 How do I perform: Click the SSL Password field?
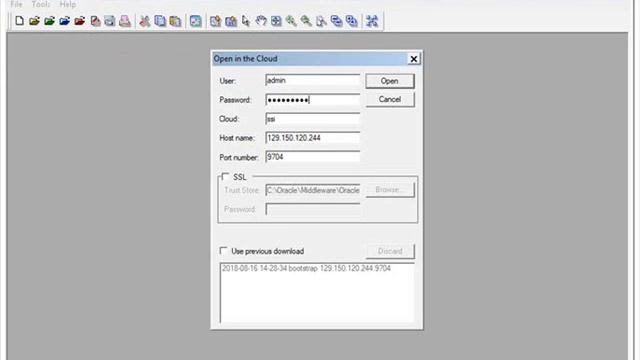(313, 209)
